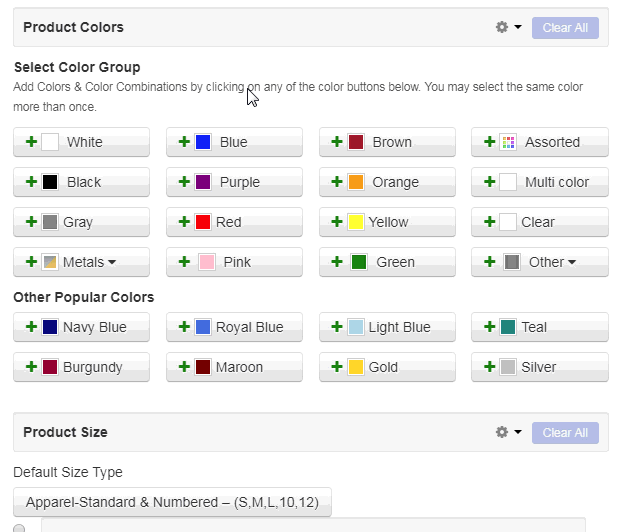Click the green plus icon beside Yellow
Image resolution: width=620 pixels, height=532 pixels.
click(x=337, y=222)
